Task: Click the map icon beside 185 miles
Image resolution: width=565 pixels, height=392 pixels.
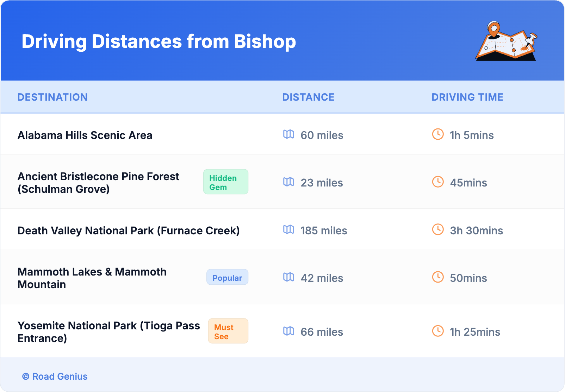Action: (288, 230)
